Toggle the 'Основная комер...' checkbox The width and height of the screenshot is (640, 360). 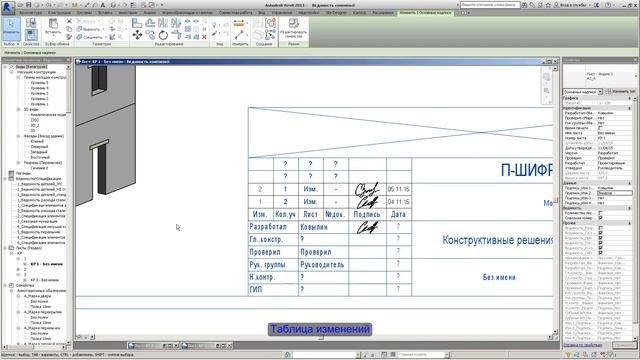pos(600,218)
